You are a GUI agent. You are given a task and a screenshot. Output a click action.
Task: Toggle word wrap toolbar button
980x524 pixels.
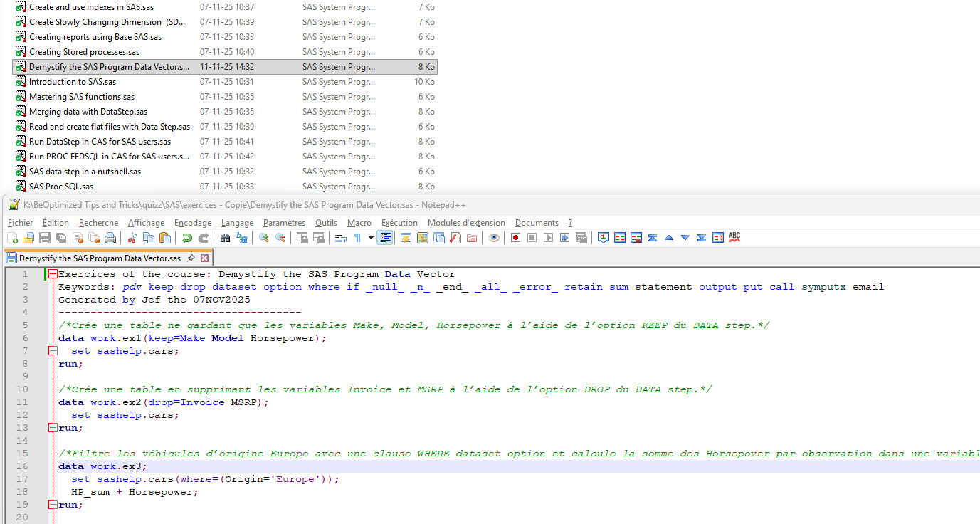[x=341, y=238]
